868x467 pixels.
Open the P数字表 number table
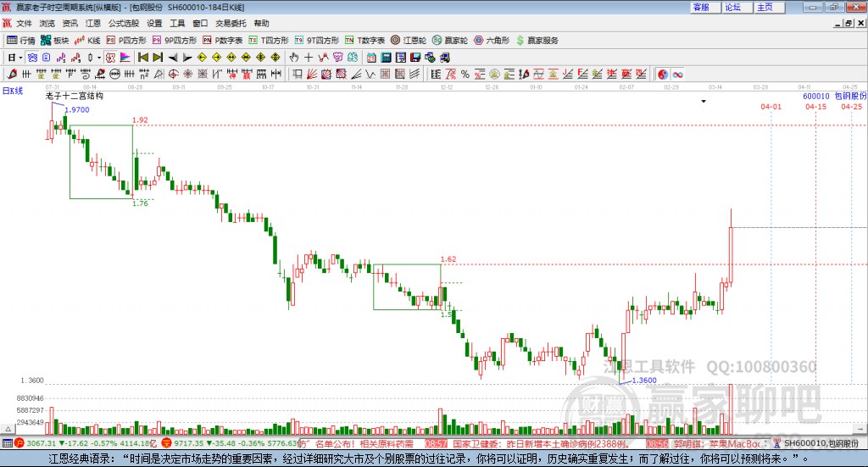coord(223,41)
